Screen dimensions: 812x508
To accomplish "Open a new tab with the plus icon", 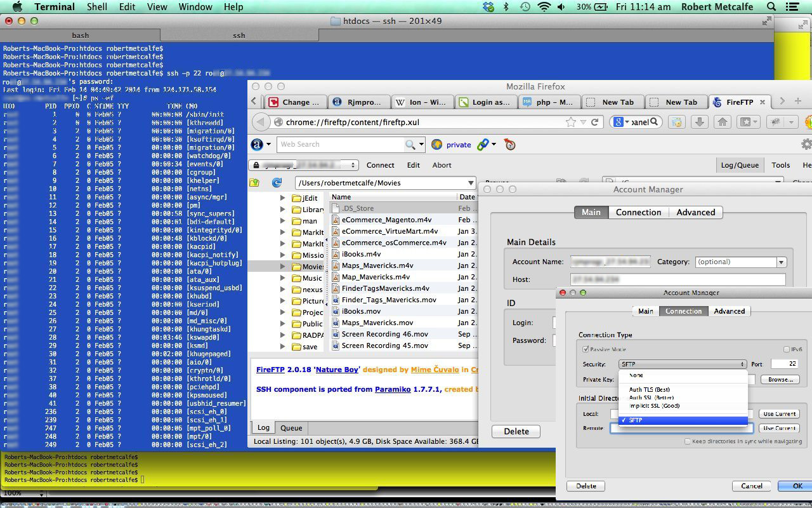I will 798,101.
